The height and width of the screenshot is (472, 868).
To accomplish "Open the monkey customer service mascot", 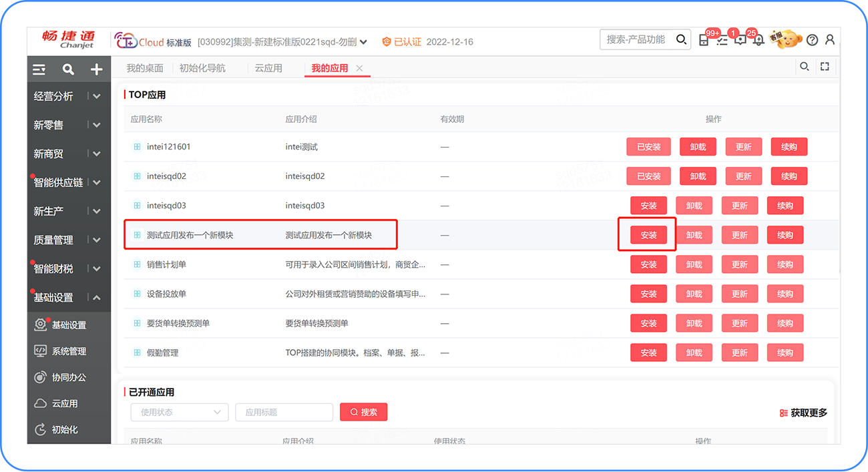I will tap(785, 39).
